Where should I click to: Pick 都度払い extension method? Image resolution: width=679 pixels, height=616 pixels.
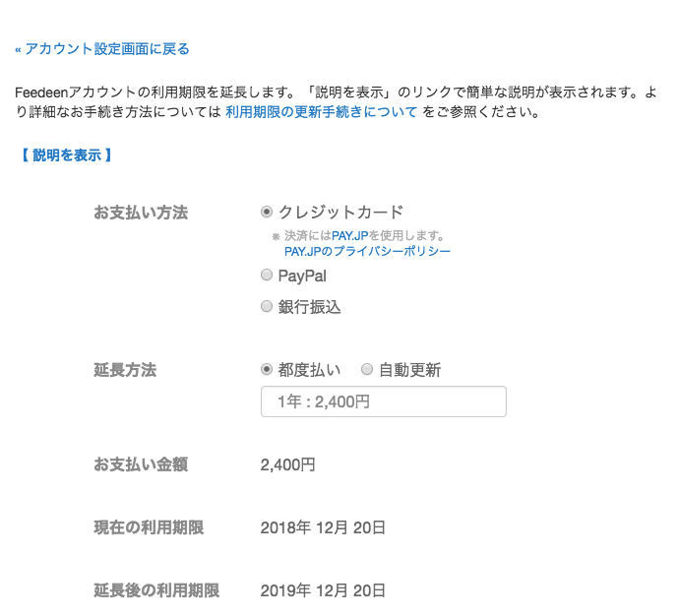coord(267,370)
